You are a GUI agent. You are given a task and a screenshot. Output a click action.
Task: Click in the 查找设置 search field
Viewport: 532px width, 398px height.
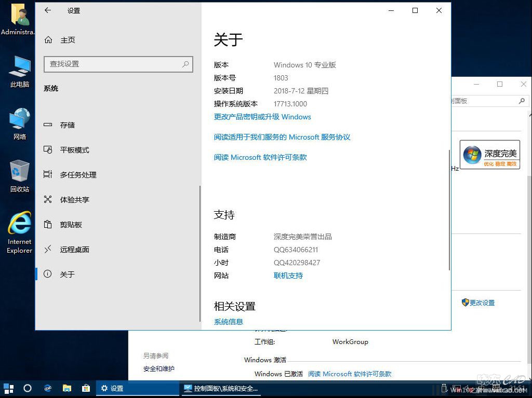point(118,64)
